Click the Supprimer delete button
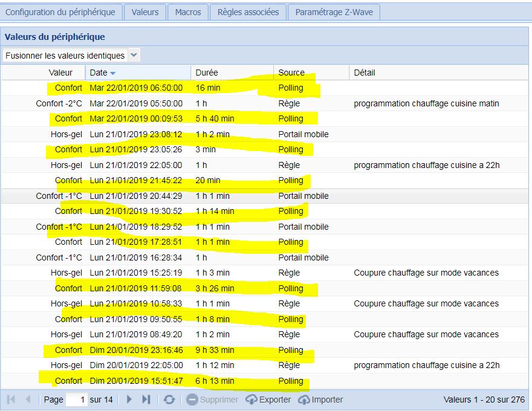532x411 pixels. 212,400
